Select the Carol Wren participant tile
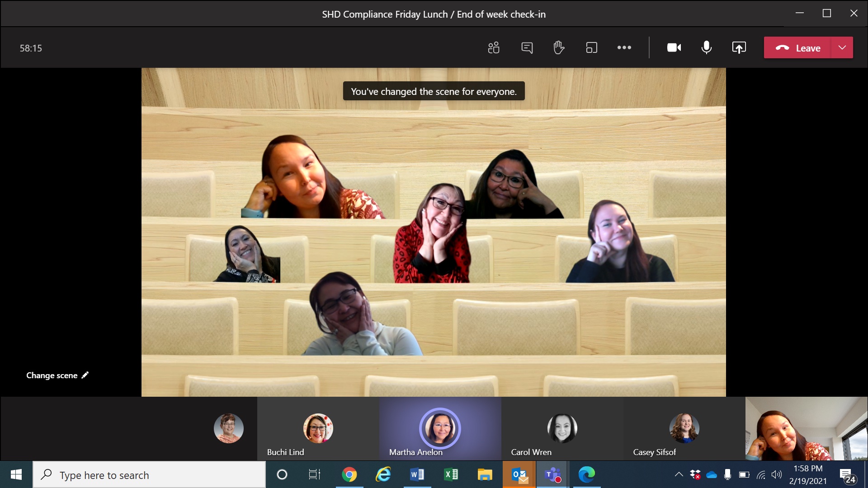 tap(562, 429)
